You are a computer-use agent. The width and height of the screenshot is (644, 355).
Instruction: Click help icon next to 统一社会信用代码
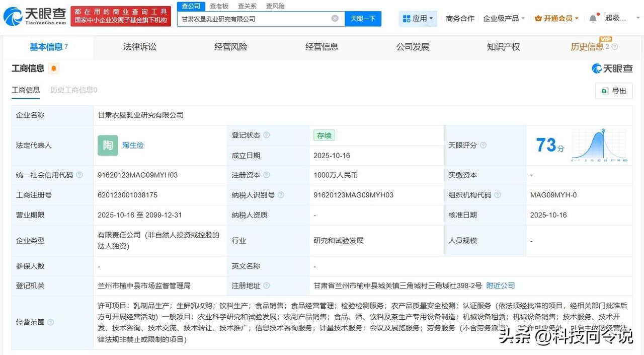coord(79,175)
